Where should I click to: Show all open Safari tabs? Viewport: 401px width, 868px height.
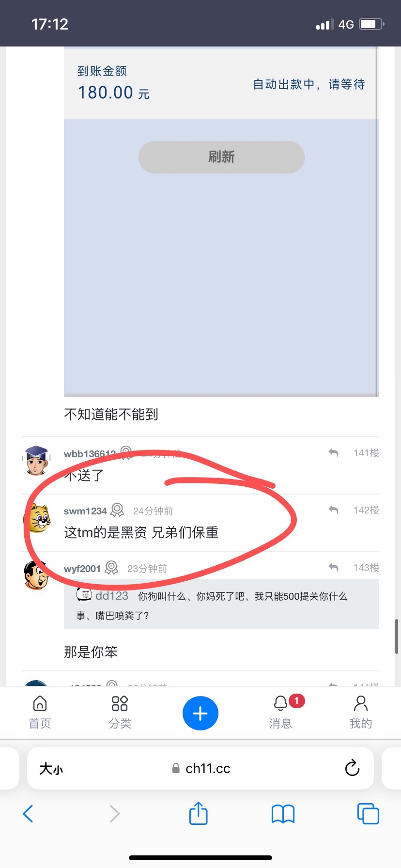[368, 813]
